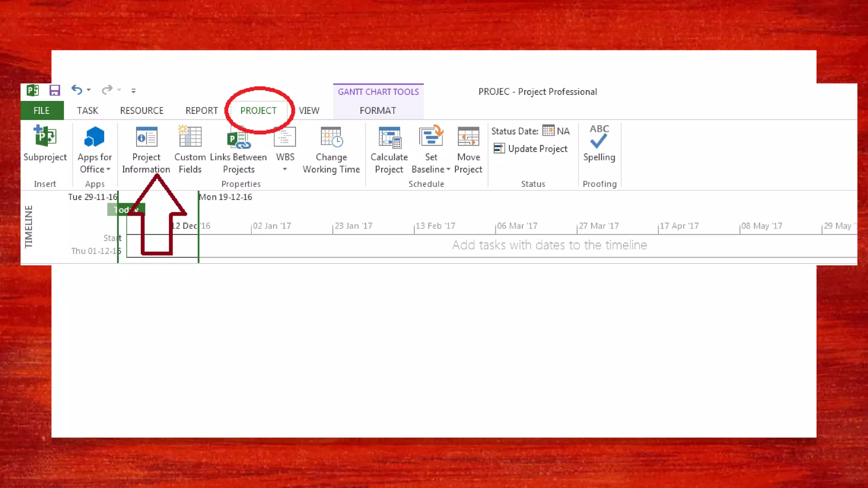Open the FILE tab
Viewport: 868px width, 488px height.
(x=42, y=111)
